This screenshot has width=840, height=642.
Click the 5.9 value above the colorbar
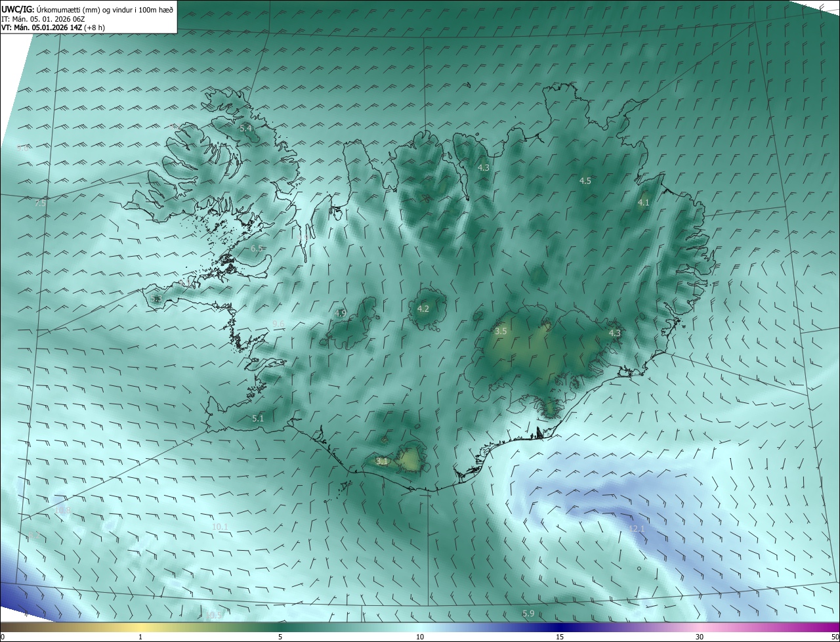(528, 613)
